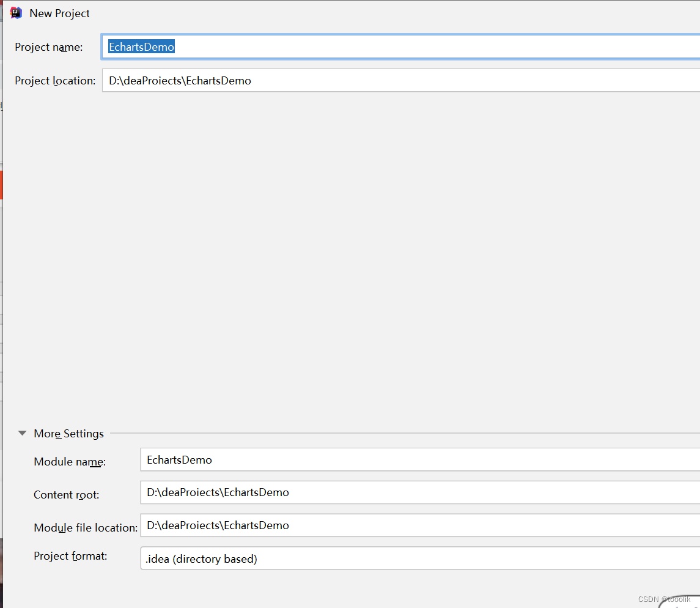Click the Content root label
Screen dimensions: 700x608
[67, 495]
